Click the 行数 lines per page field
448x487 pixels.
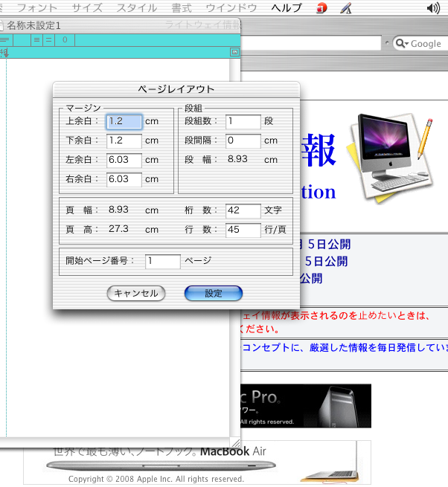pyautogui.click(x=243, y=230)
